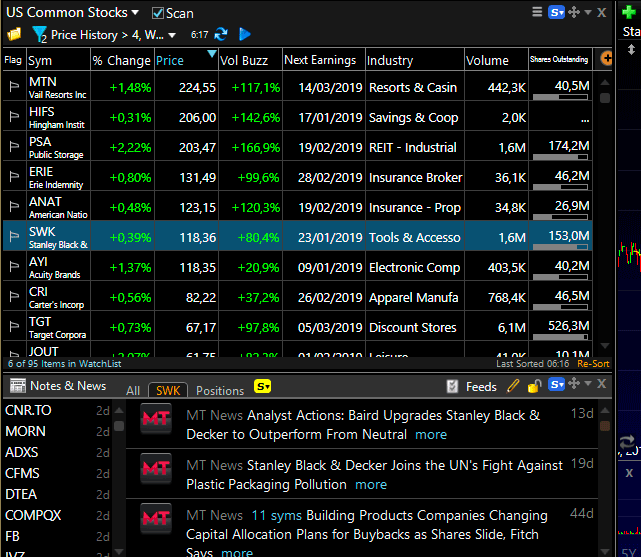Click SWK shares outstanding bar
Image resolution: width=641 pixels, height=557 pixels.
[x=560, y=247]
